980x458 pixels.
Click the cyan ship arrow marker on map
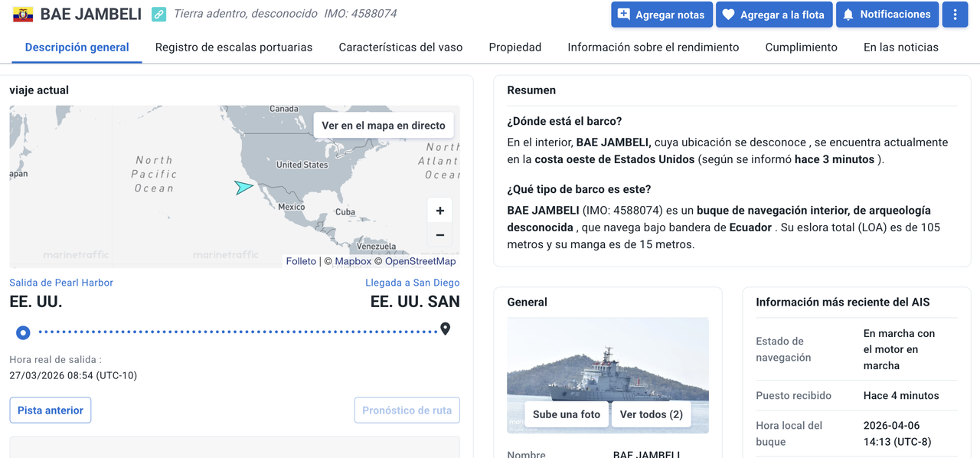(243, 187)
